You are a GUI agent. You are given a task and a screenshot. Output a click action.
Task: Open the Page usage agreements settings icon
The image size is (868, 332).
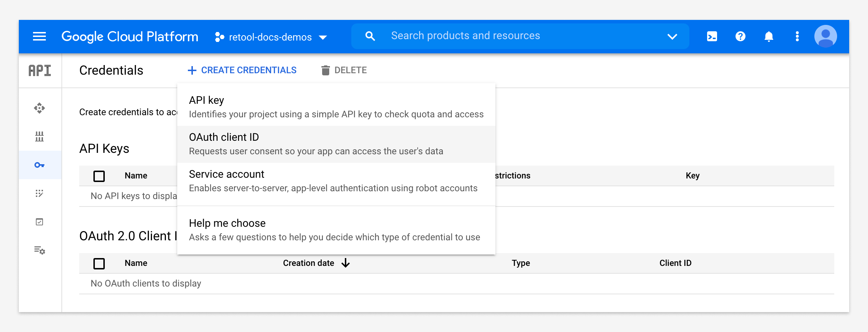click(x=39, y=250)
